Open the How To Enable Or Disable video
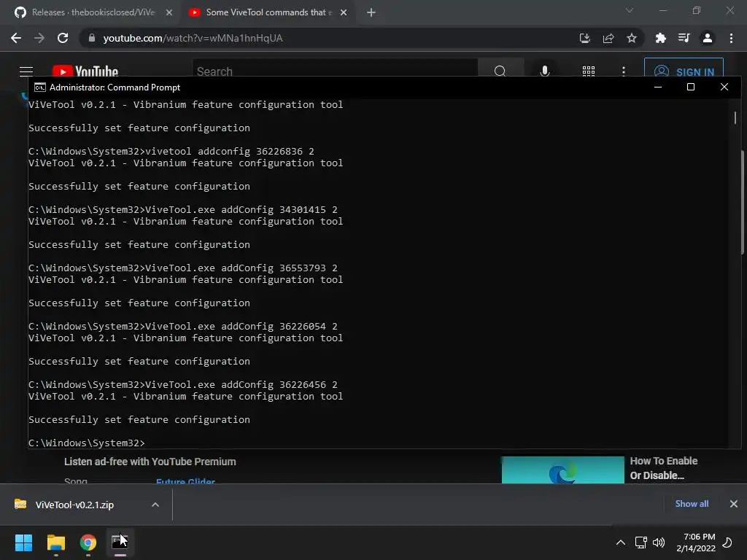 664,468
